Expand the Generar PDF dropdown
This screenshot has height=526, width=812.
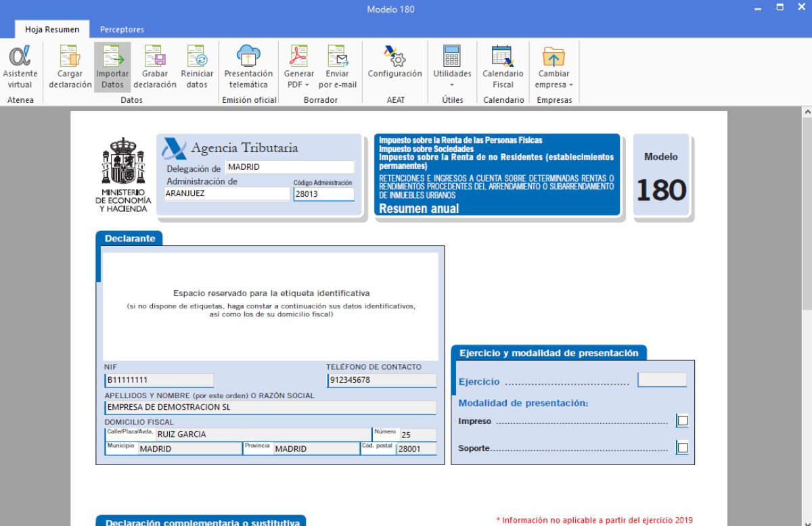(298, 85)
